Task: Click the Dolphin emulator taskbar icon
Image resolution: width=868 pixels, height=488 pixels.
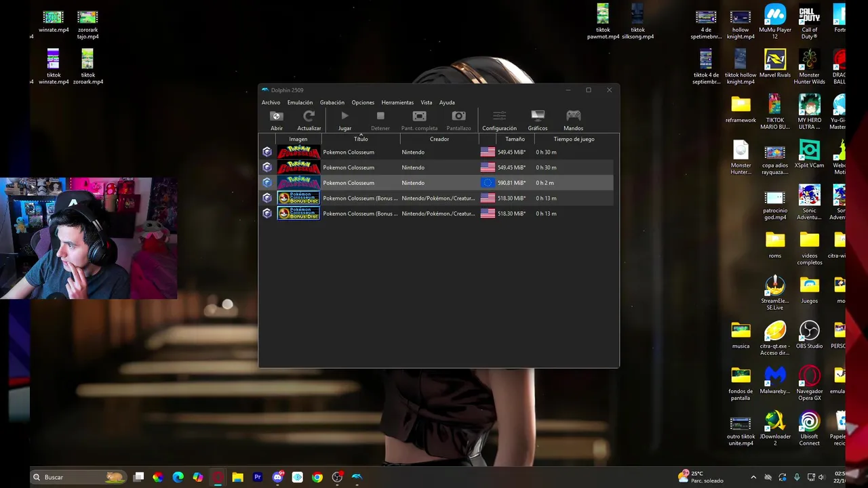Action: [357, 477]
